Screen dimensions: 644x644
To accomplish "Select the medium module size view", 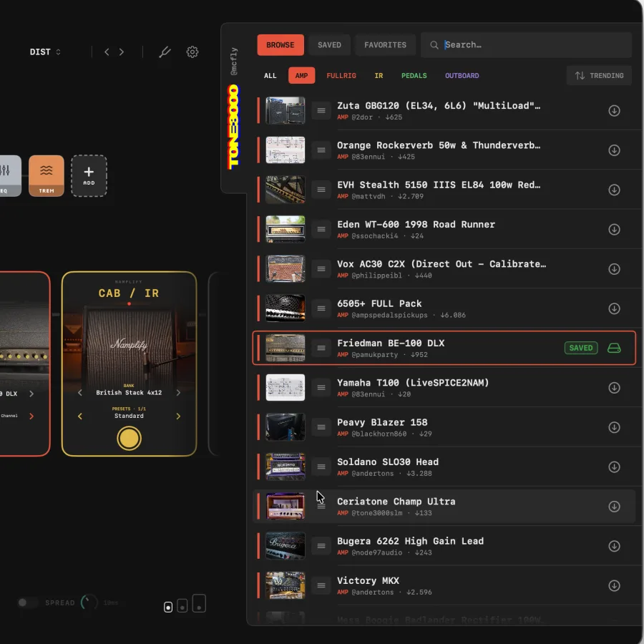I will pyautogui.click(x=182, y=606).
